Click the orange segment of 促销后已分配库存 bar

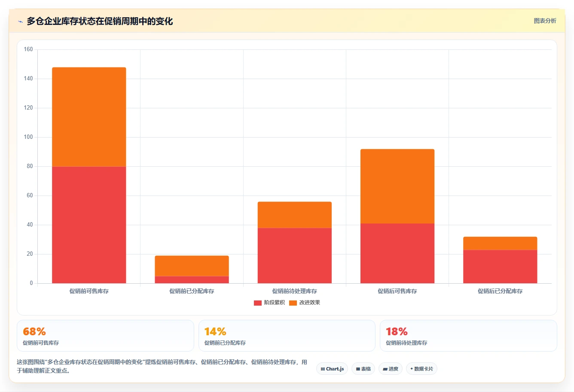coord(500,243)
